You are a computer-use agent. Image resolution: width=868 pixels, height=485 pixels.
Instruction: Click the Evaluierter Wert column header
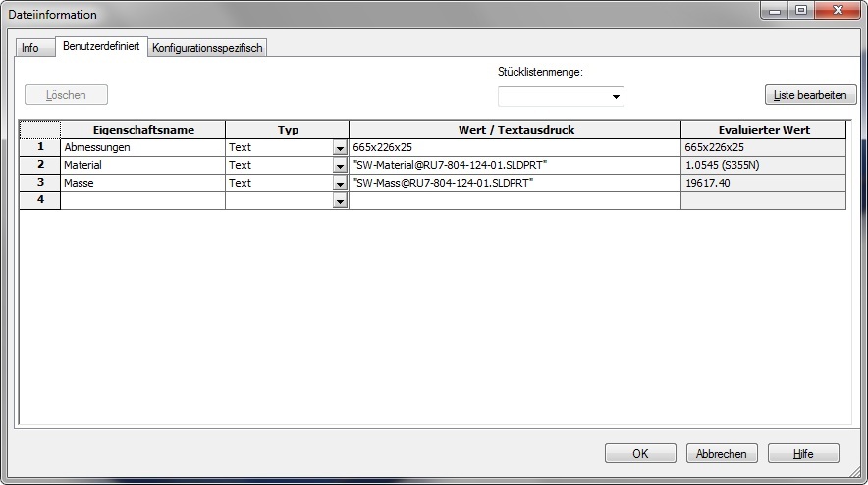tap(763, 131)
